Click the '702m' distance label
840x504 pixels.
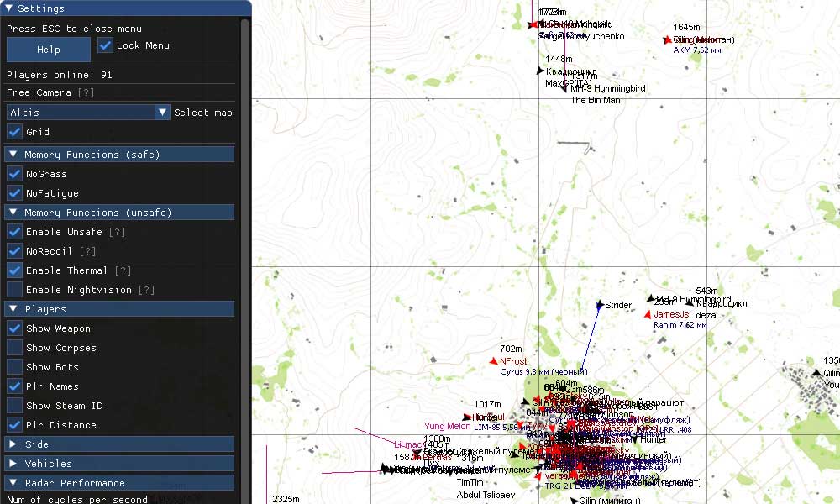(511, 349)
